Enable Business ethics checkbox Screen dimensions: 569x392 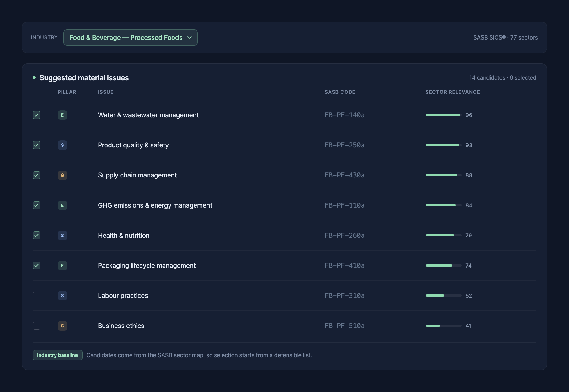pos(36,326)
